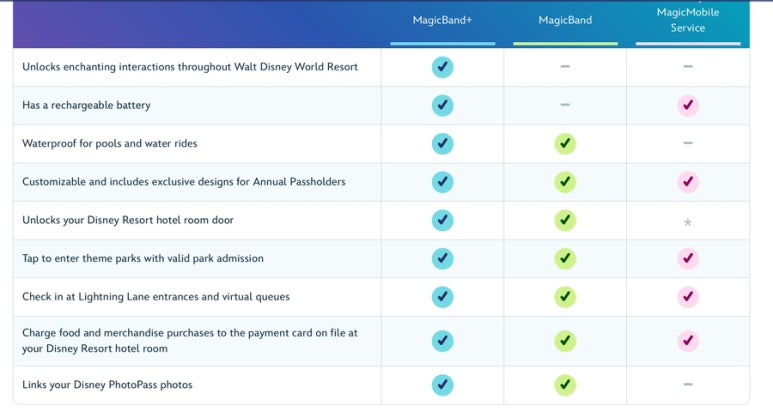773x412 pixels.
Task: Click MagicMobile dash in Waterproof row
Action: 688,143
